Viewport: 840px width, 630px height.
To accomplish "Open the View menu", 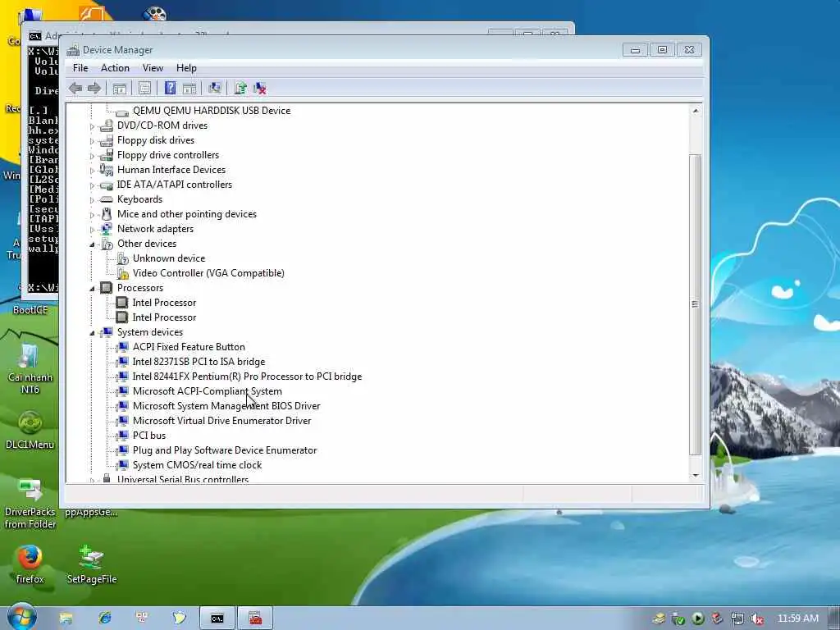I will tap(153, 68).
